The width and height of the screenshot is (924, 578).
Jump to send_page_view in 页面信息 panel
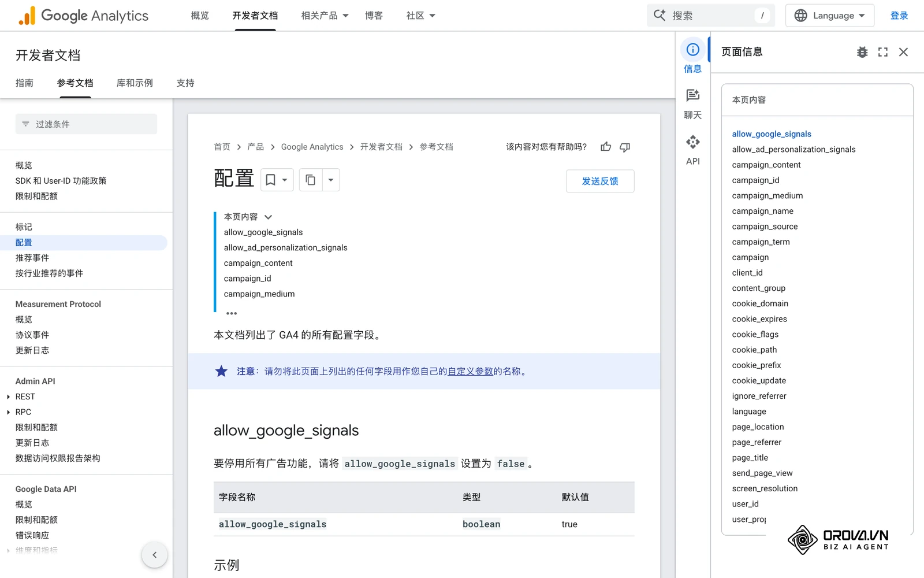click(762, 473)
